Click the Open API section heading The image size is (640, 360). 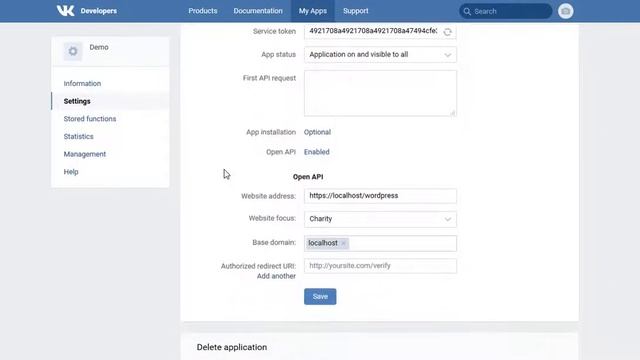(x=308, y=177)
